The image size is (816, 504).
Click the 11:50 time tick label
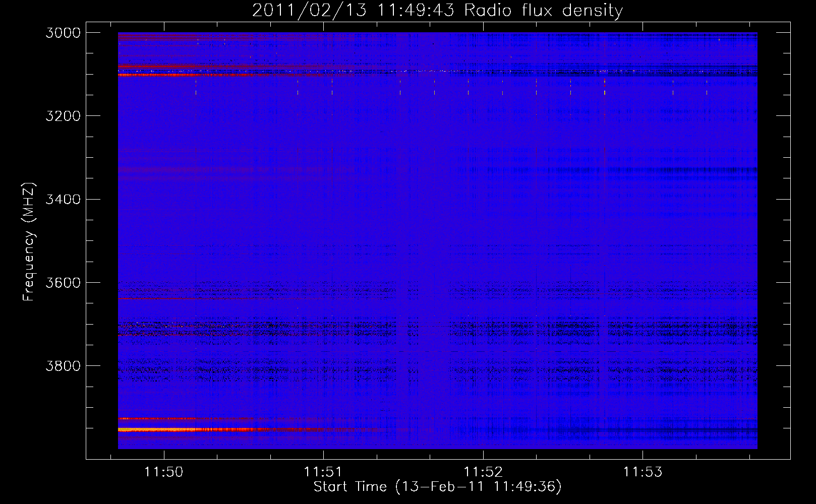(x=163, y=472)
